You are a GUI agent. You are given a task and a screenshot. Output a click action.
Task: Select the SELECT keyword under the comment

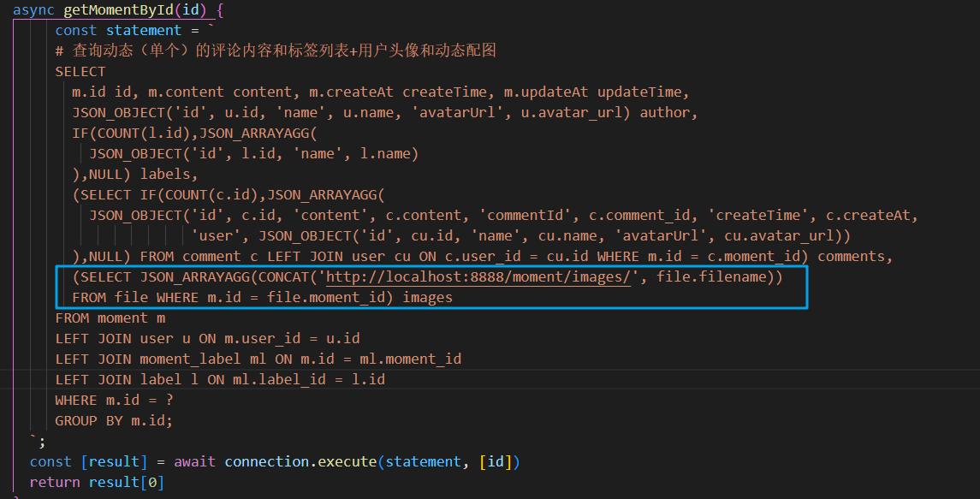pyautogui.click(x=80, y=72)
